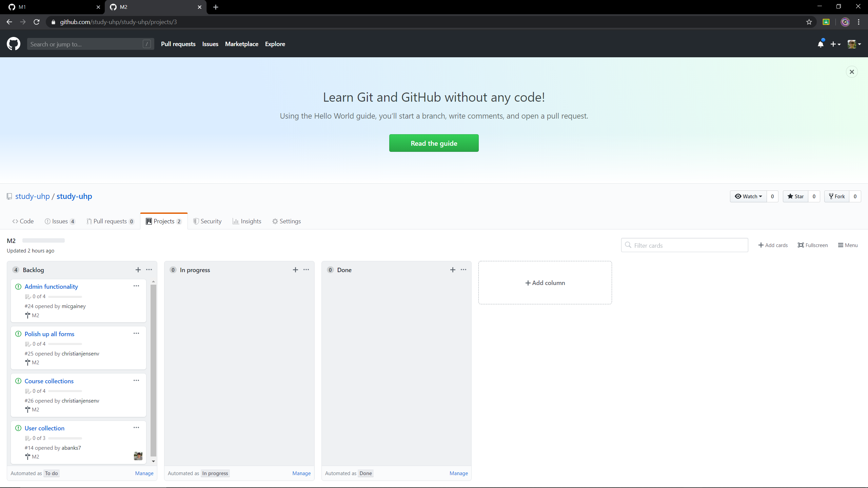Click Backlog scrollbar down arrow
This screenshot has height=488, width=868.
[153, 461]
